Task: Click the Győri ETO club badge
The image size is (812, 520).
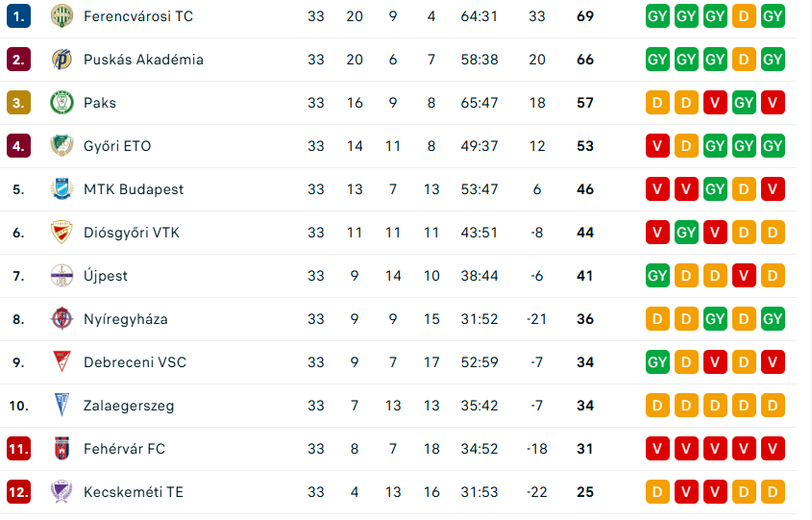Action: pyautogui.click(x=62, y=146)
